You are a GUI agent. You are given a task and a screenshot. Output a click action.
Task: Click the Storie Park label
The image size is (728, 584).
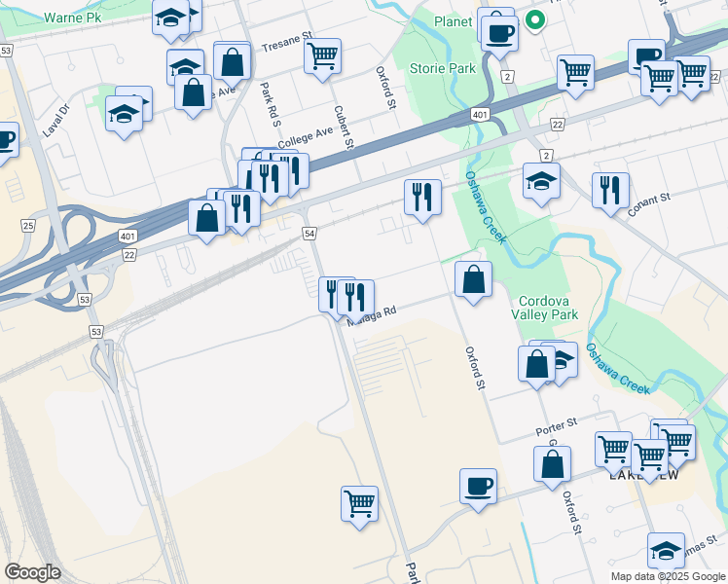pyautogui.click(x=443, y=69)
